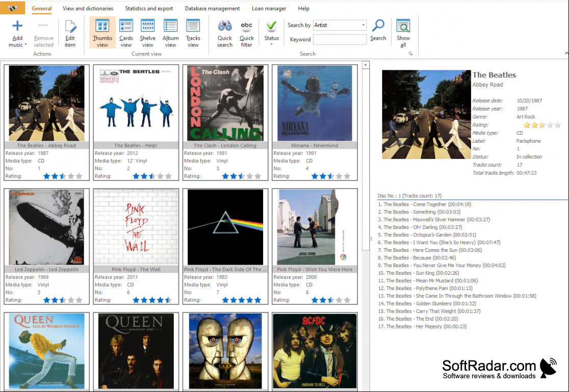This screenshot has width=569, height=392.
Task: Open View and dictionaries tab
Action: 88,8
